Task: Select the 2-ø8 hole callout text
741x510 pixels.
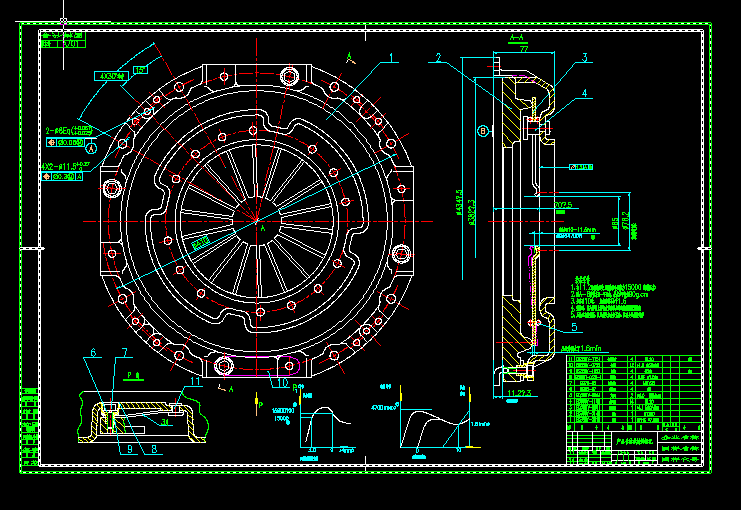Action: [69, 130]
